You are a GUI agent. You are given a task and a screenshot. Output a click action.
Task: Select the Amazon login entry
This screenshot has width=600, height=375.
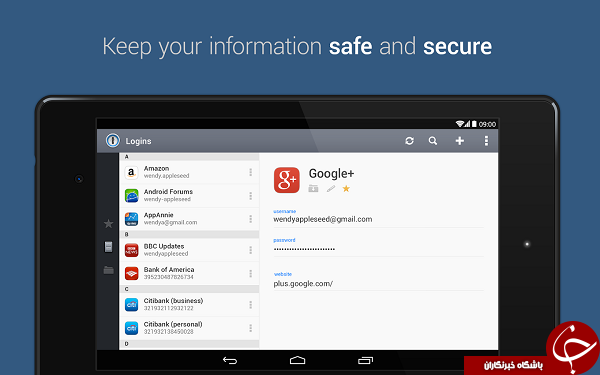coord(189,172)
